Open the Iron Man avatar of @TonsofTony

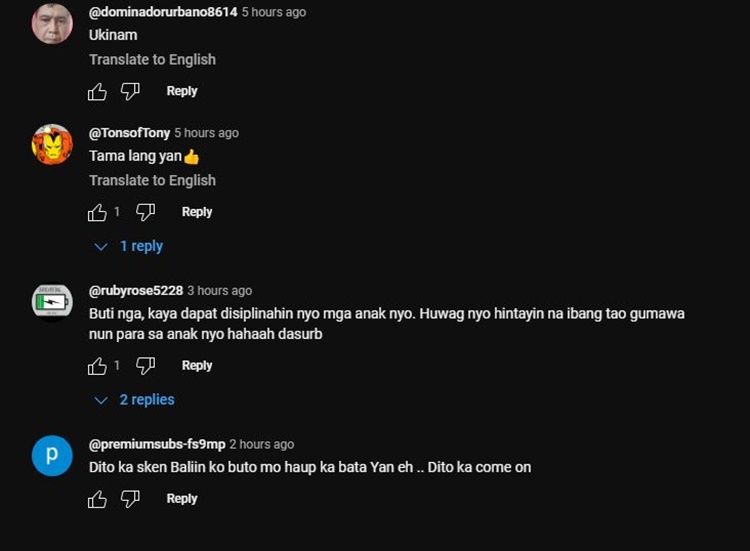point(52,145)
